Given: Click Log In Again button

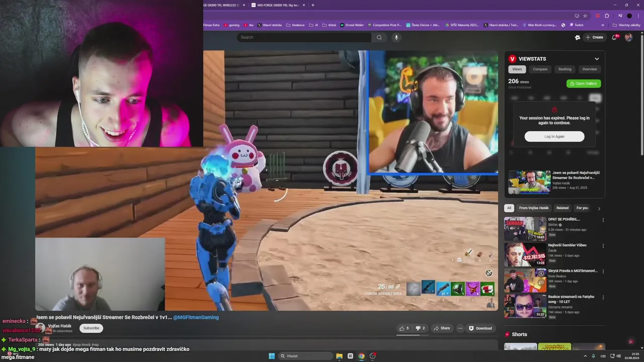Looking at the screenshot, I should click(554, 136).
